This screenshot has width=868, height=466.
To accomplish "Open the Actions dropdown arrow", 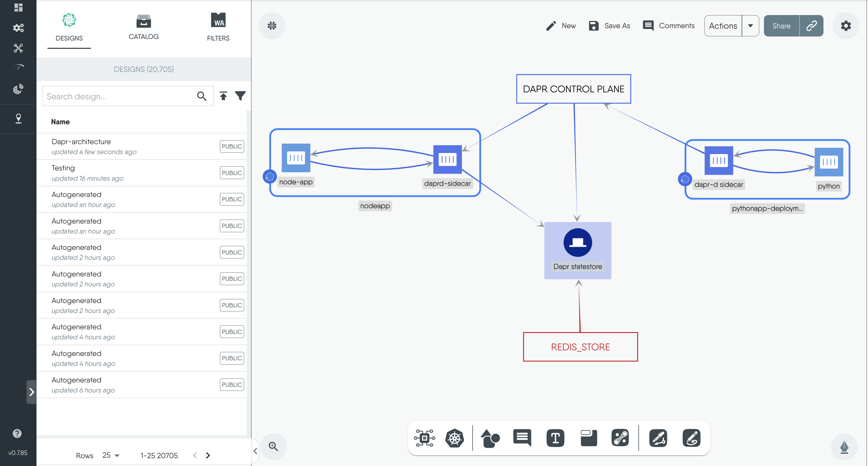I will 750,26.
